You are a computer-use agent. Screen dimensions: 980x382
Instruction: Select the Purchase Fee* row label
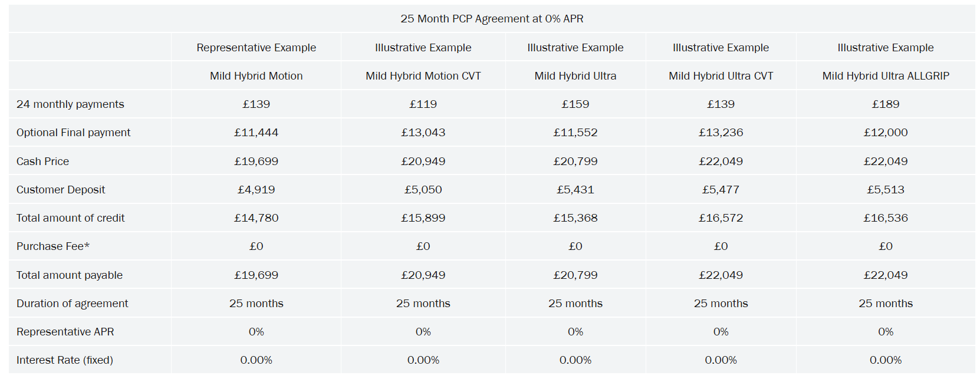52,246
